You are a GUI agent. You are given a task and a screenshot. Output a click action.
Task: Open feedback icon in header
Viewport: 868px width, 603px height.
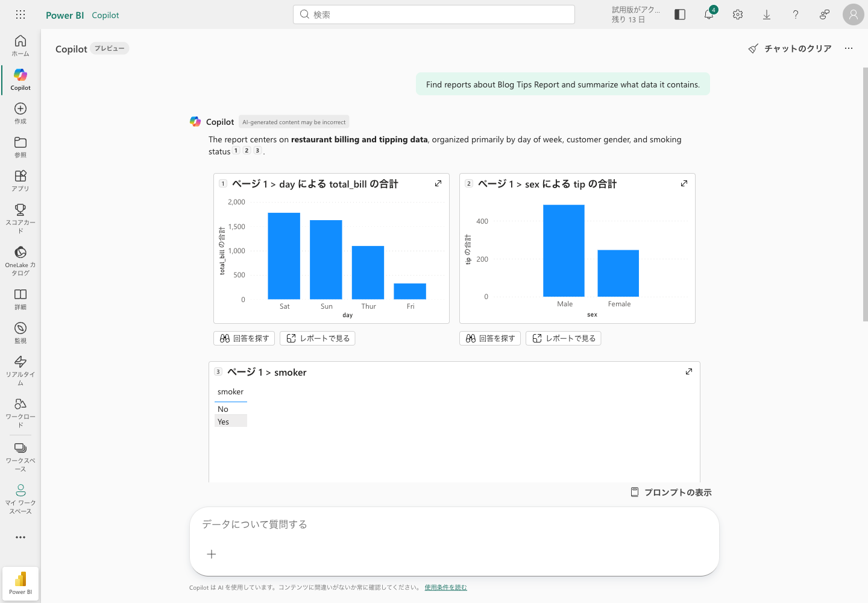(825, 14)
